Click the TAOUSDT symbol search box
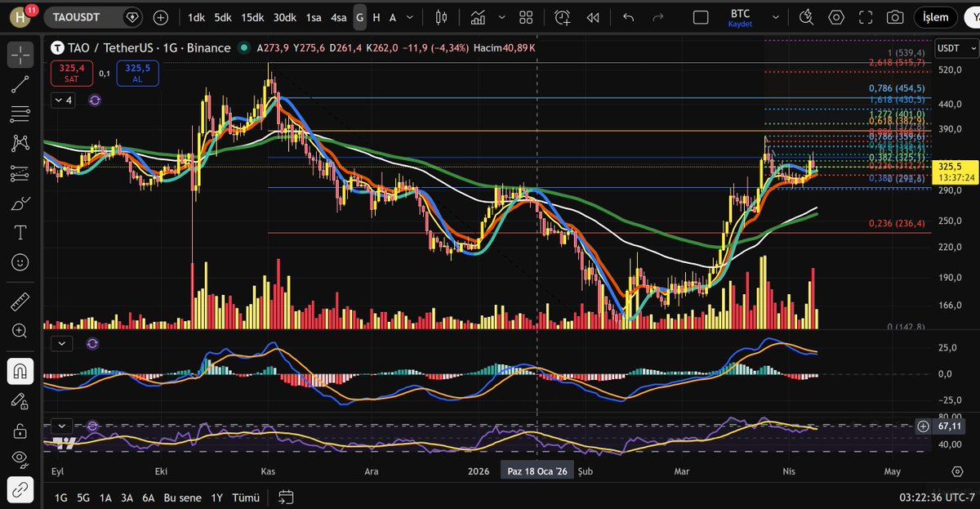The width and height of the screenshot is (980, 509). [94, 17]
